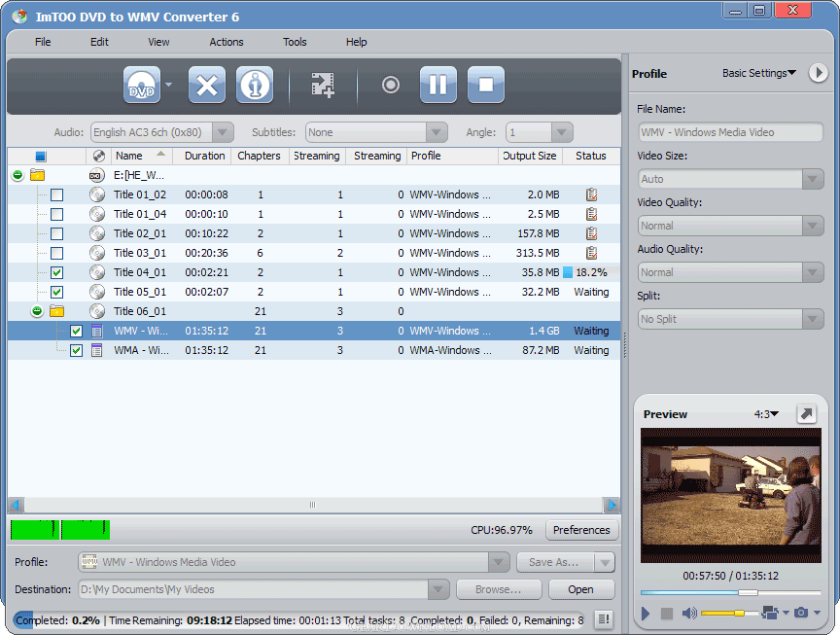
Task: Click the arrow button beside Basic Settings
Action: [818, 73]
